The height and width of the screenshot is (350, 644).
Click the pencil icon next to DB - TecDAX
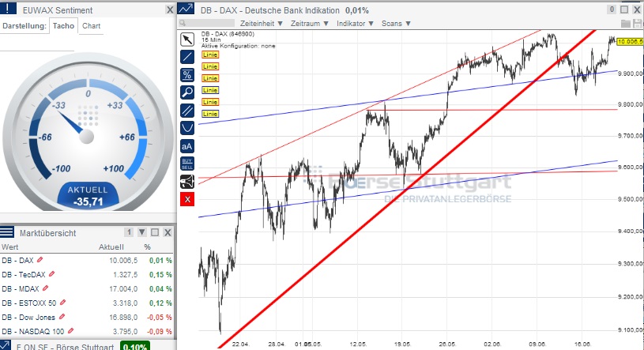(x=51, y=273)
